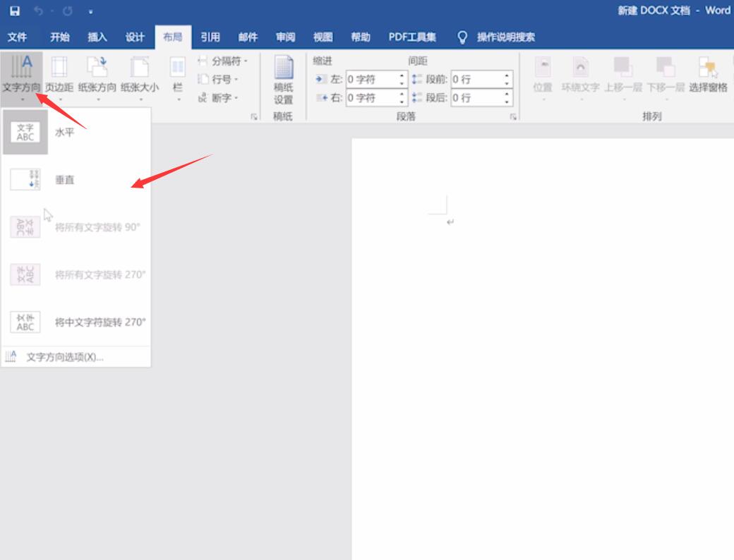Click the 操作说明搜索 search box

[505, 37]
